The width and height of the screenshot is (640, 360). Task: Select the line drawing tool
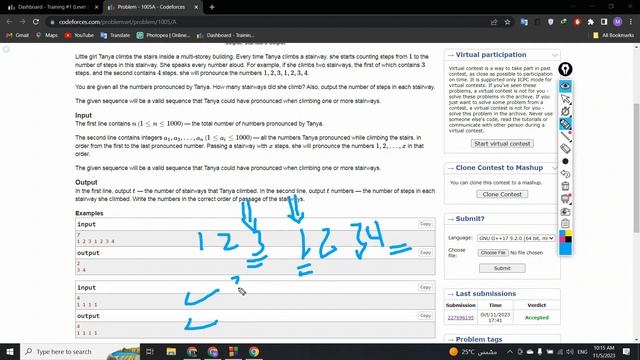(x=565, y=136)
